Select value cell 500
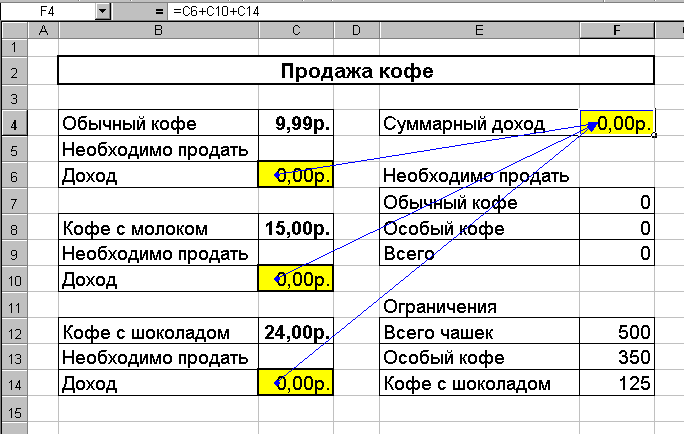 [617, 331]
